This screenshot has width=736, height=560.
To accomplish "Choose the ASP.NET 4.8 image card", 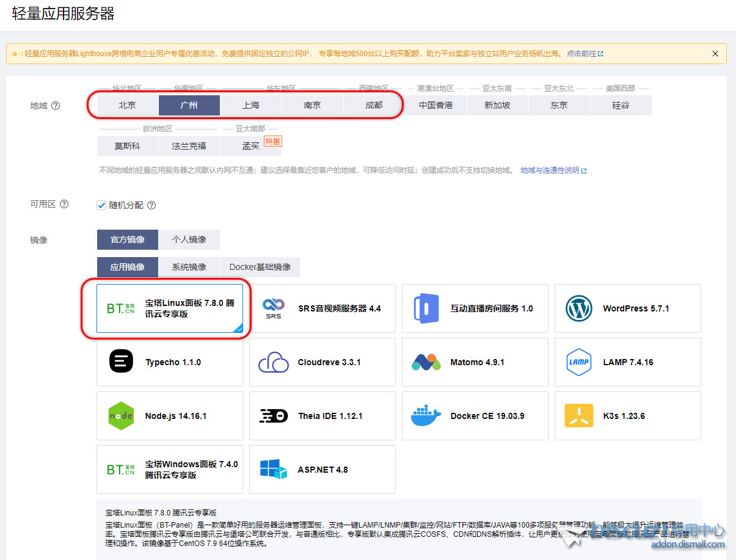I will pos(322,470).
